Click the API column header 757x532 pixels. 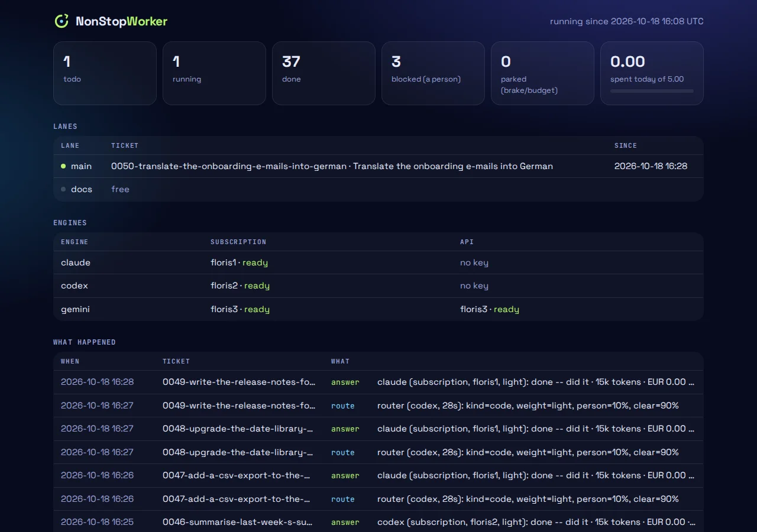click(467, 242)
